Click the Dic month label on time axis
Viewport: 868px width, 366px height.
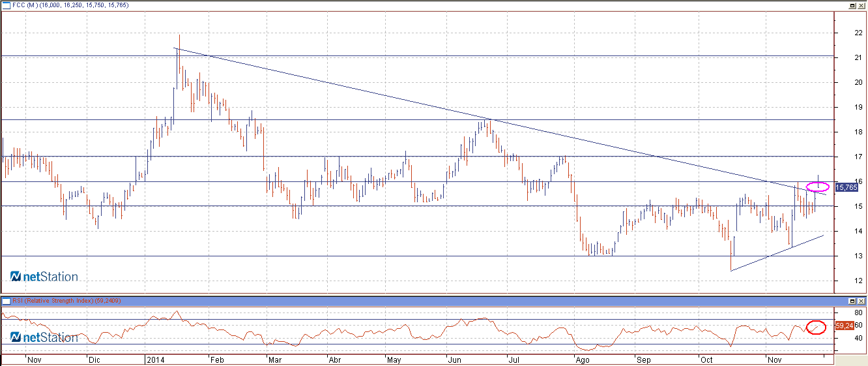94,359
